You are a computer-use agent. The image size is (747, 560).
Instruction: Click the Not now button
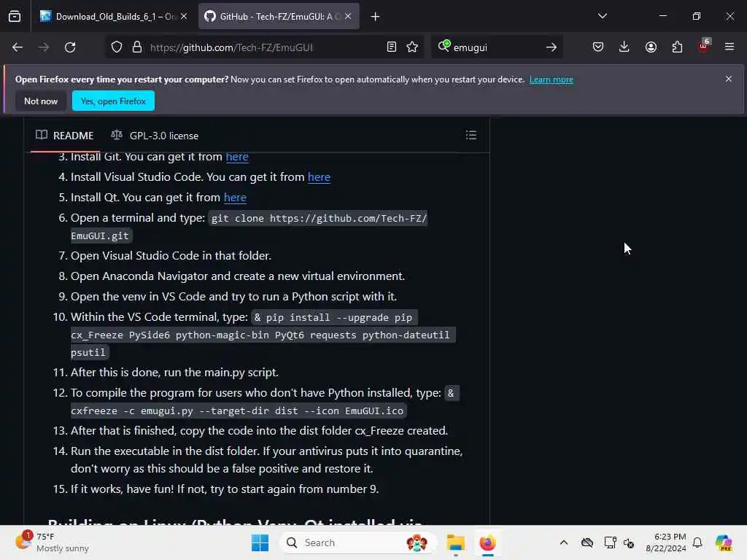pyautogui.click(x=41, y=101)
